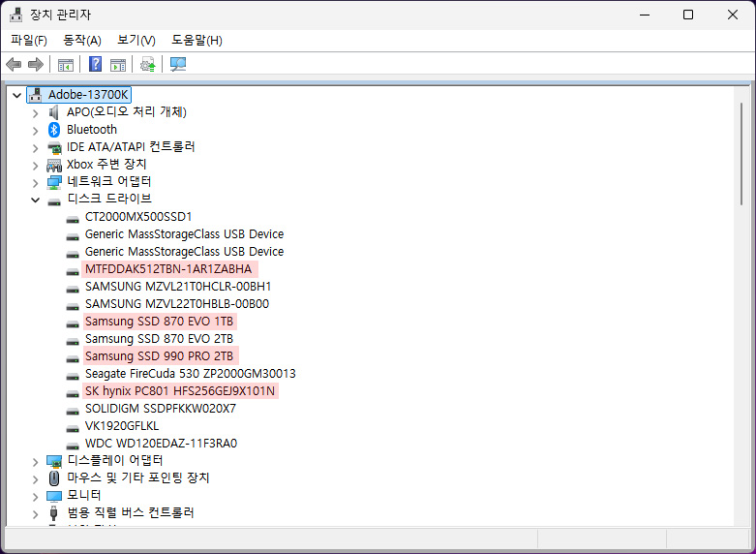Expand the APO(오디오 처리 개체) node
Image resolution: width=756 pixels, height=554 pixels.
[x=35, y=114]
